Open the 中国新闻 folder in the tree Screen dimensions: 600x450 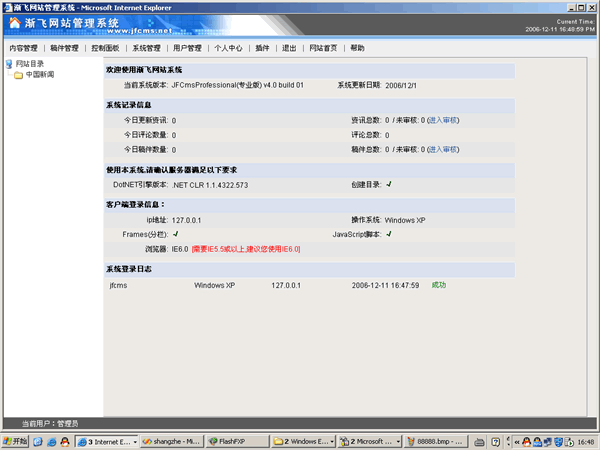coord(40,75)
